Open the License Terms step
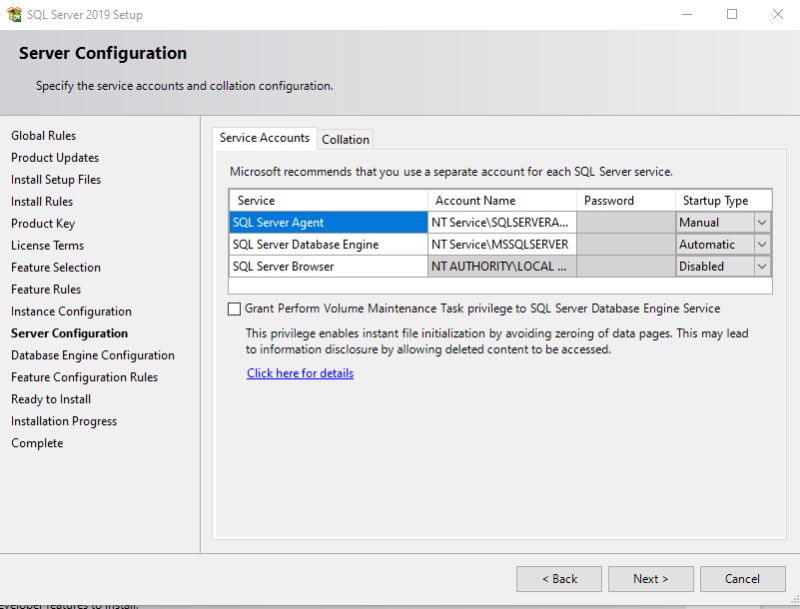The height and width of the screenshot is (609, 800). click(x=49, y=245)
